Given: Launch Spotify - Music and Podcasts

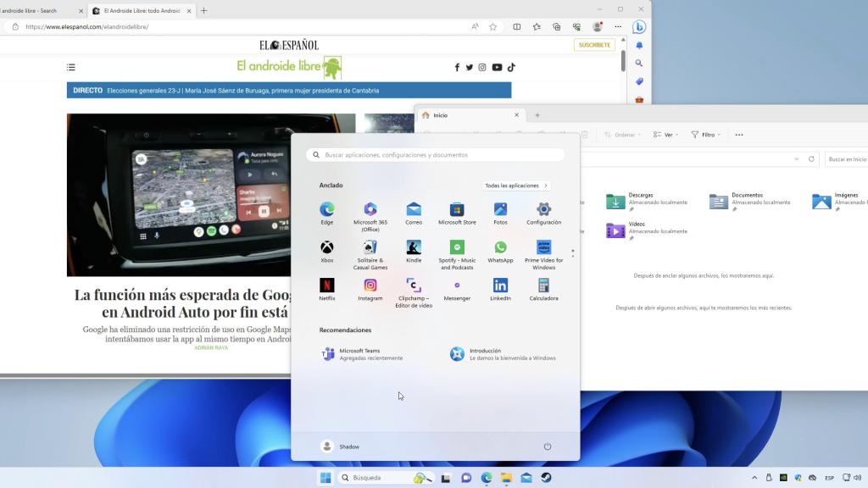Looking at the screenshot, I should 457,254.
